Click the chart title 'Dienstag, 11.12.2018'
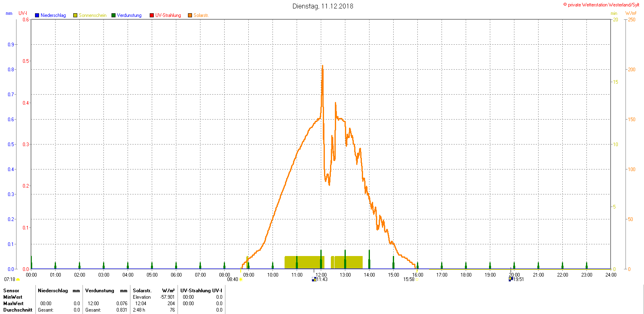The height and width of the screenshot is (314, 644). tap(323, 6)
